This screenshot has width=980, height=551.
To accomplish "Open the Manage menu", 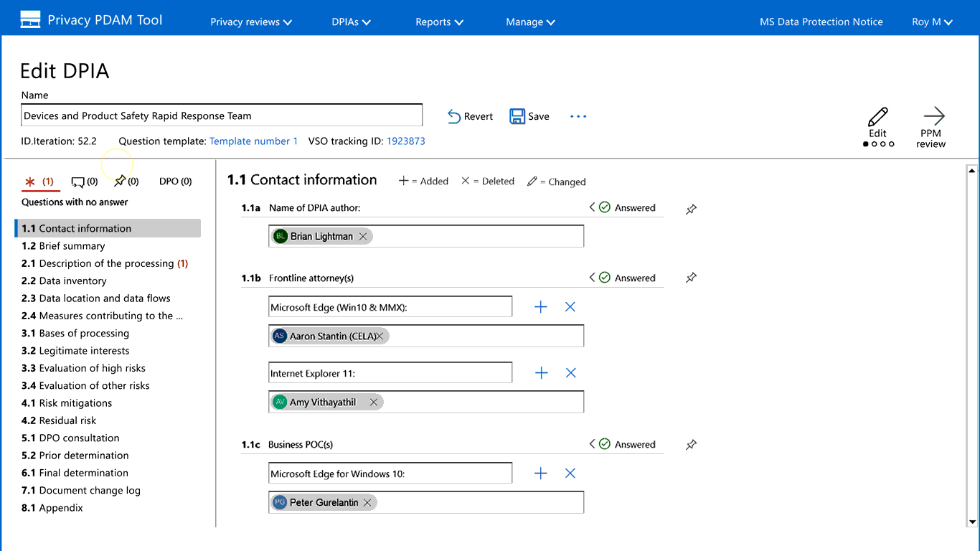I will click(529, 22).
